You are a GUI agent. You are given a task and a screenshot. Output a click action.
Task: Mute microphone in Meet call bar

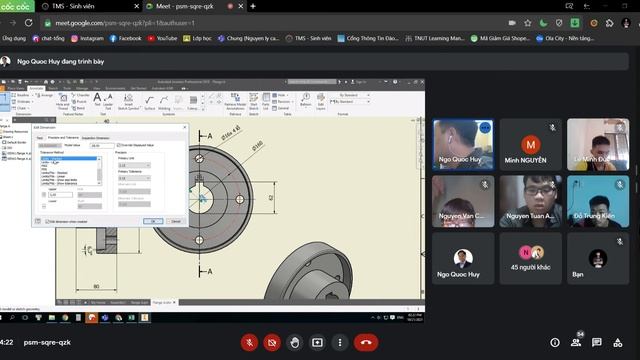(249, 342)
